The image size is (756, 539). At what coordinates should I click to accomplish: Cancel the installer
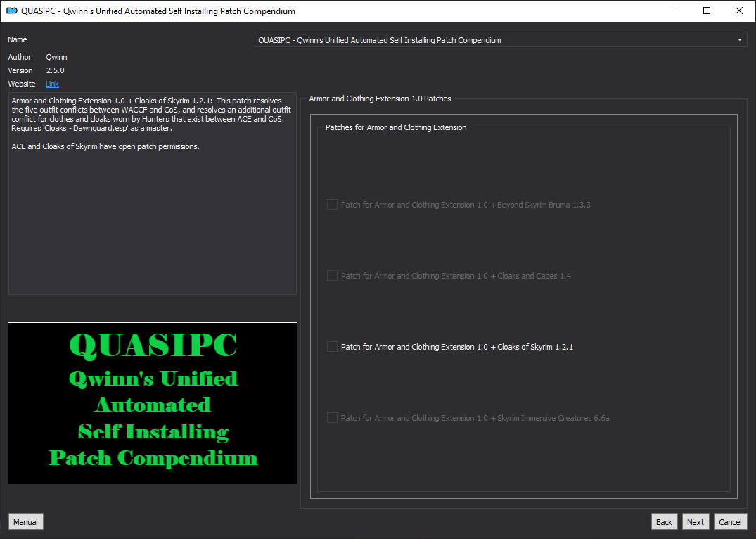731,521
